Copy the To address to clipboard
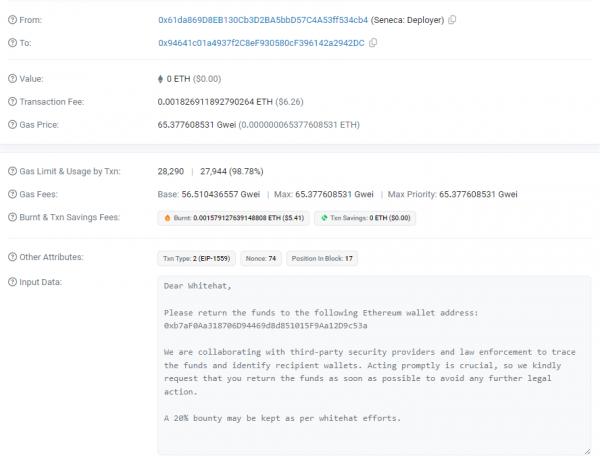The width and height of the screenshot is (600, 456). pyautogui.click(x=373, y=44)
